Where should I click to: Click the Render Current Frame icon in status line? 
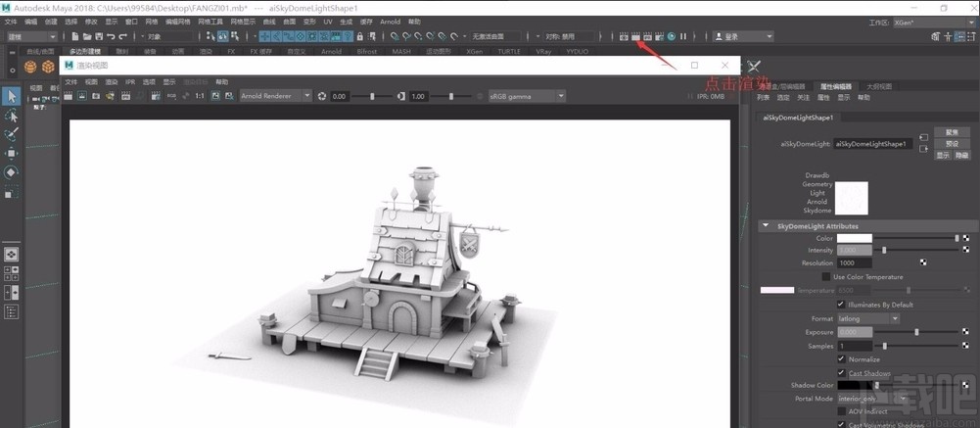pyautogui.click(x=635, y=36)
